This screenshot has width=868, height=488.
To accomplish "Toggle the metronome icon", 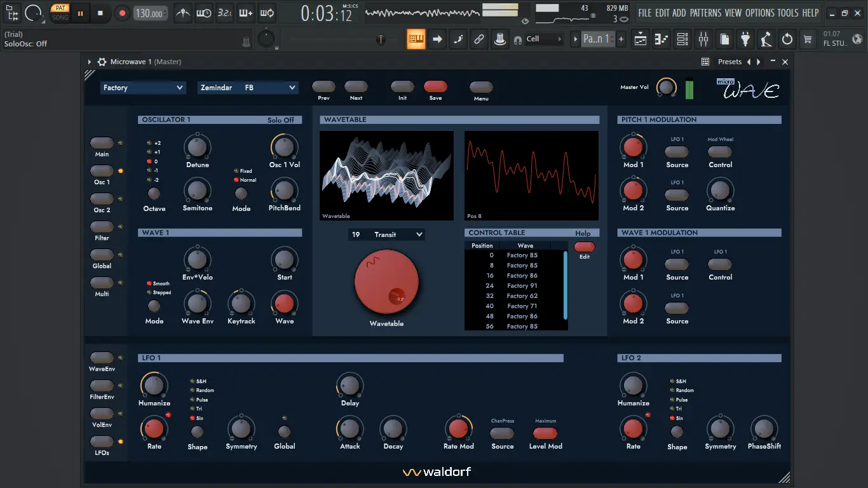I will 183,13.
